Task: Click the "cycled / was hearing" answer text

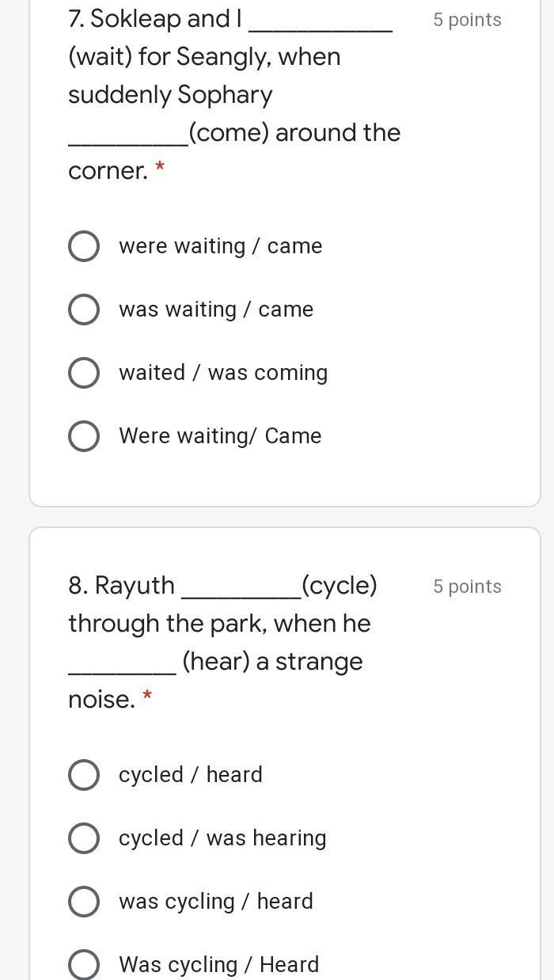Action: click(x=222, y=838)
